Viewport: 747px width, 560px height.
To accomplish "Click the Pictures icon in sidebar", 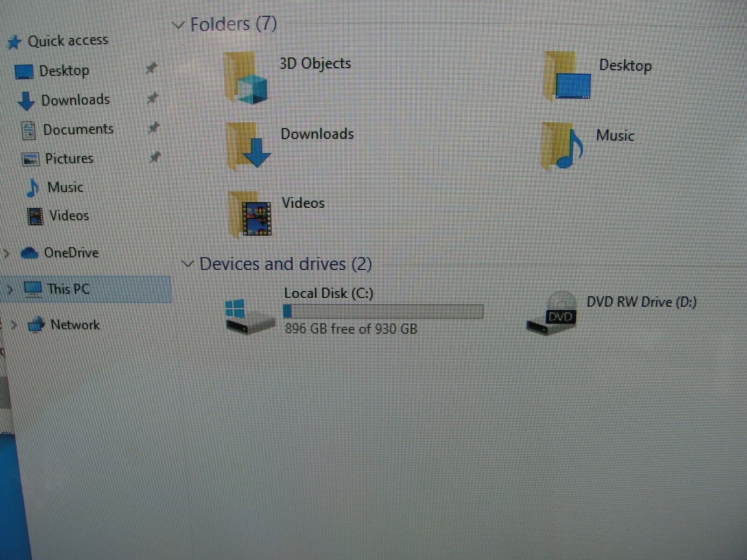I will click(x=30, y=160).
